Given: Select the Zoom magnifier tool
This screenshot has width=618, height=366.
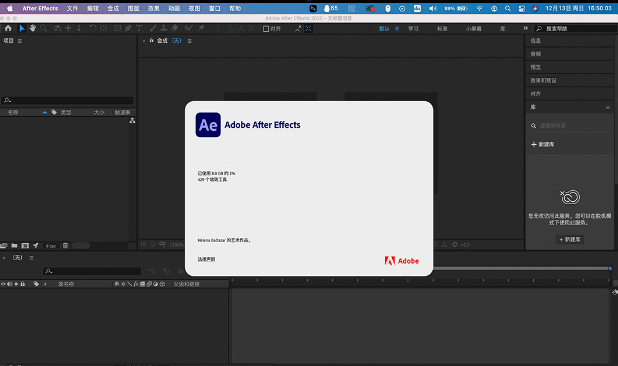Looking at the screenshot, I should click(44, 28).
